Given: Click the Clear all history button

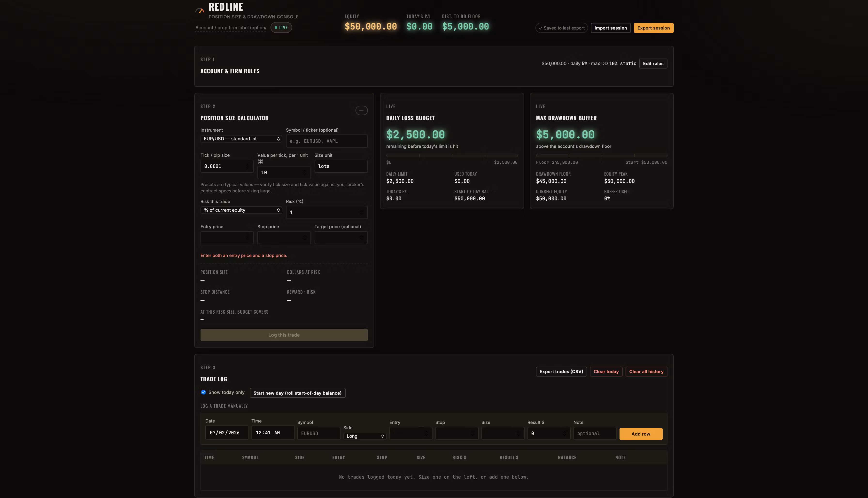Looking at the screenshot, I should pos(646,371).
